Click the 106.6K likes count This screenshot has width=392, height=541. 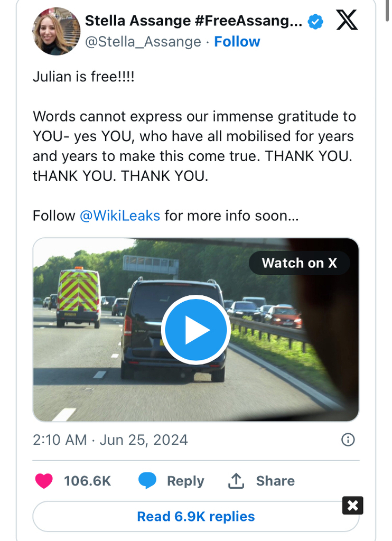click(x=87, y=481)
